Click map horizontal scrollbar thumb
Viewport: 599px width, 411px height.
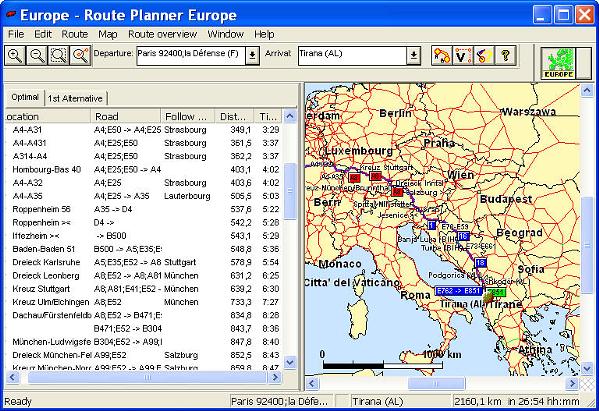click(x=436, y=383)
